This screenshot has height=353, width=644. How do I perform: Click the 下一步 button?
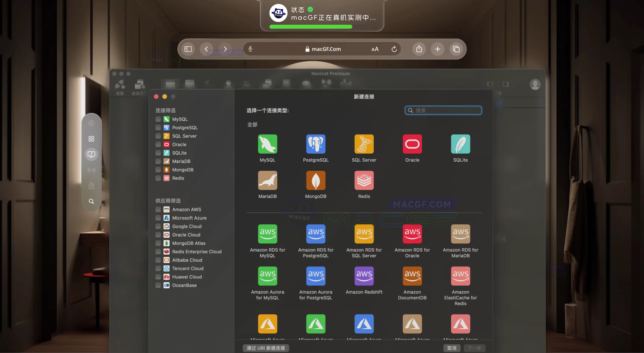click(x=475, y=348)
